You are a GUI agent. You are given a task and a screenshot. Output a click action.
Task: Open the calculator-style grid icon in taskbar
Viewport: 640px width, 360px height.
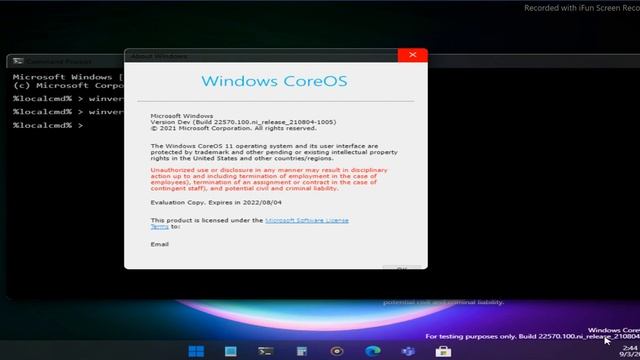302,351
